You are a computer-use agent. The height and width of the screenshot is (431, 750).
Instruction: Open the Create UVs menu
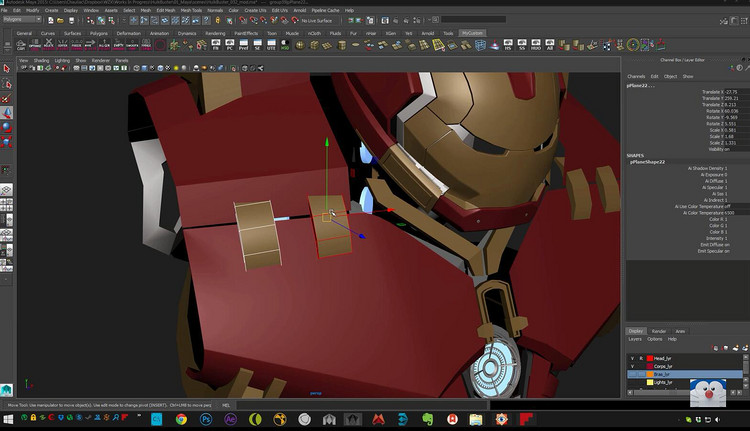click(x=255, y=10)
